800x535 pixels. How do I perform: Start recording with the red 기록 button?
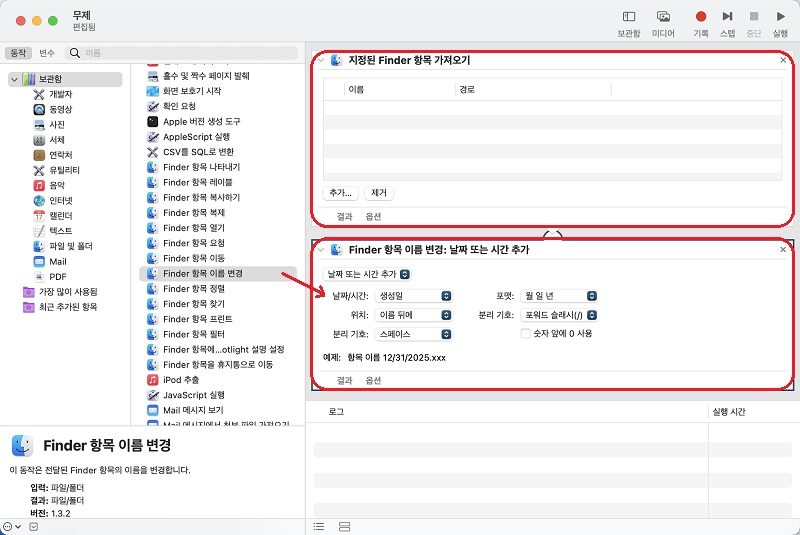point(701,23)
